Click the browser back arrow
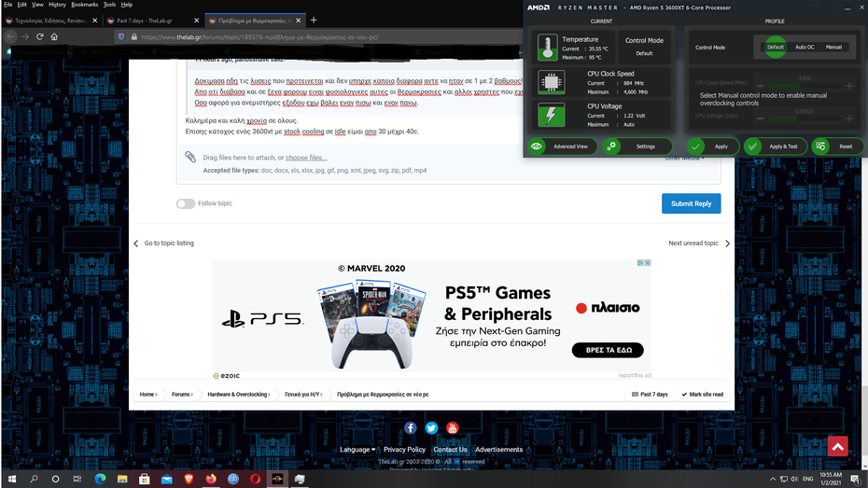This screenshot has height=488, width=868. pyautogui.click(x=10, y=36)
